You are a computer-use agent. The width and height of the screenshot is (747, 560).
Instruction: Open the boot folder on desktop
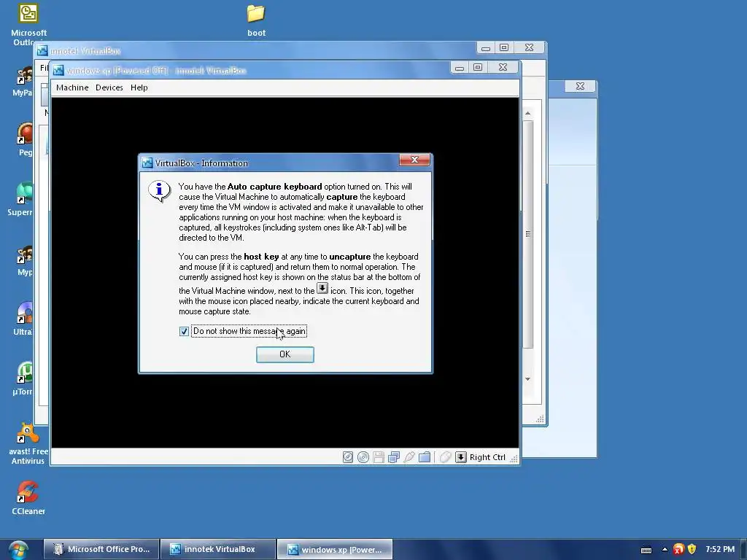[256, 20]
